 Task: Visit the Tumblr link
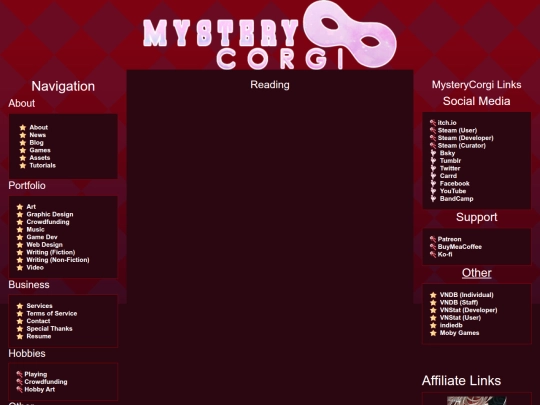click(450, 160)
